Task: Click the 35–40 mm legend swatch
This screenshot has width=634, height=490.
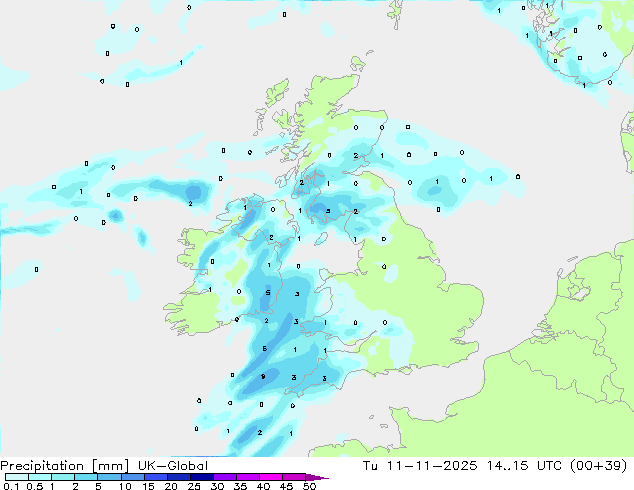Action: pos(248,477)
